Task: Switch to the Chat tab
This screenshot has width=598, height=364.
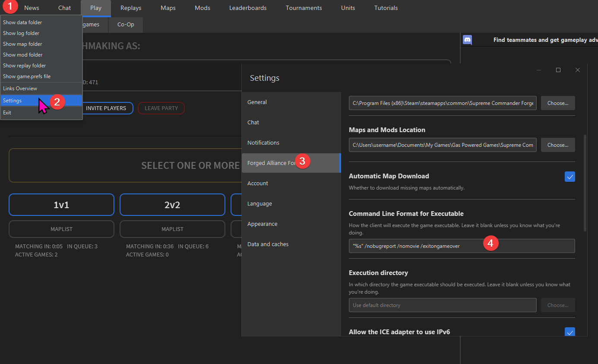Action: tap(65, 8)
